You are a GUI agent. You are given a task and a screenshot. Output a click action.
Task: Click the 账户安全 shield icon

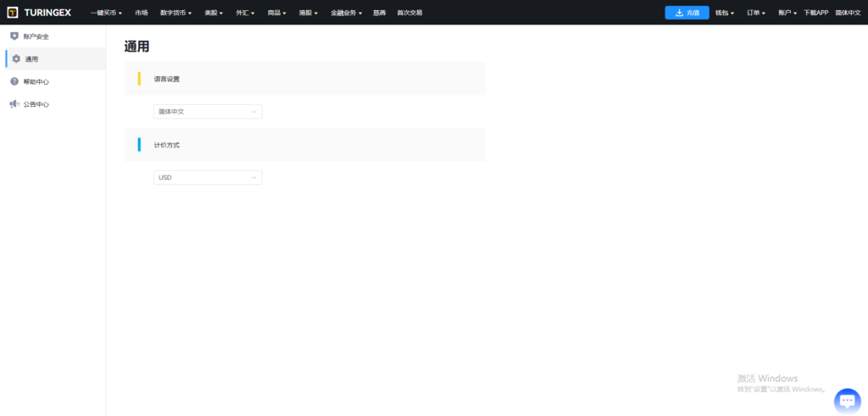click(14, 36)
